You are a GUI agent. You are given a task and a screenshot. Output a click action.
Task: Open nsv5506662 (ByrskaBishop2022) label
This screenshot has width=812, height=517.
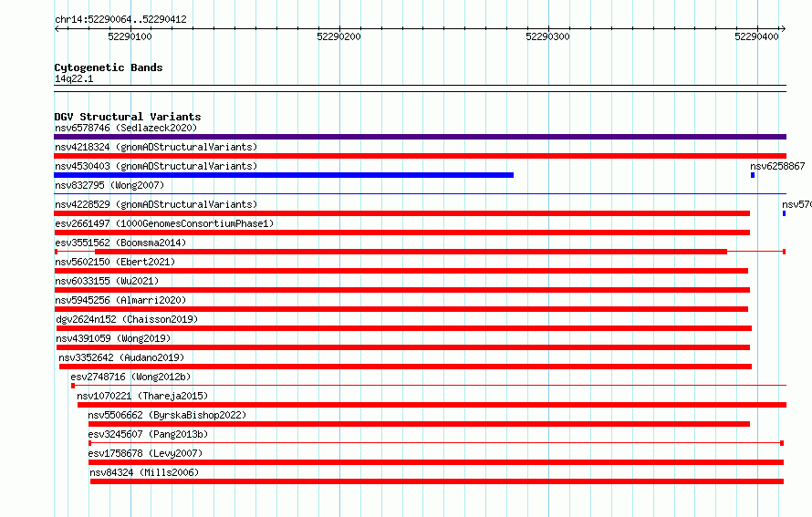coord(167,415)
